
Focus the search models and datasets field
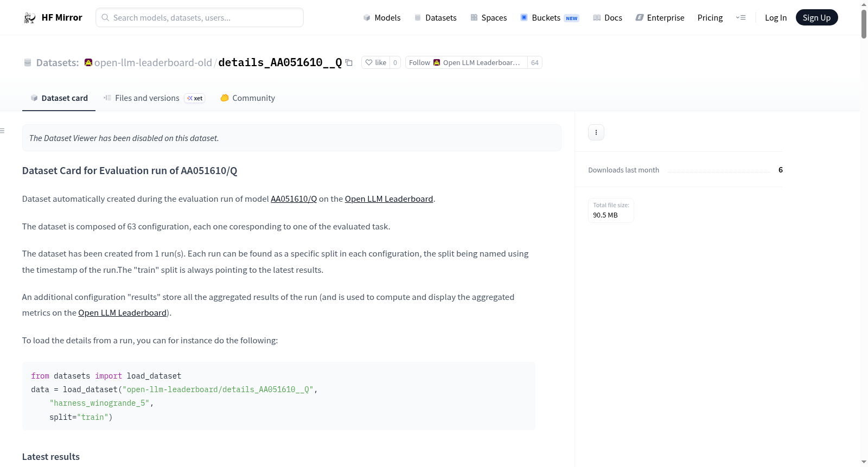[200, 17]
